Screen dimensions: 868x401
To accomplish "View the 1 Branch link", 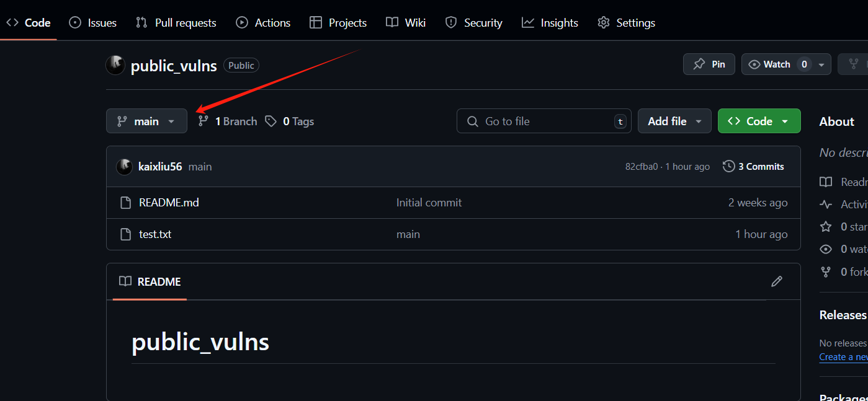I will click(227, 121).
